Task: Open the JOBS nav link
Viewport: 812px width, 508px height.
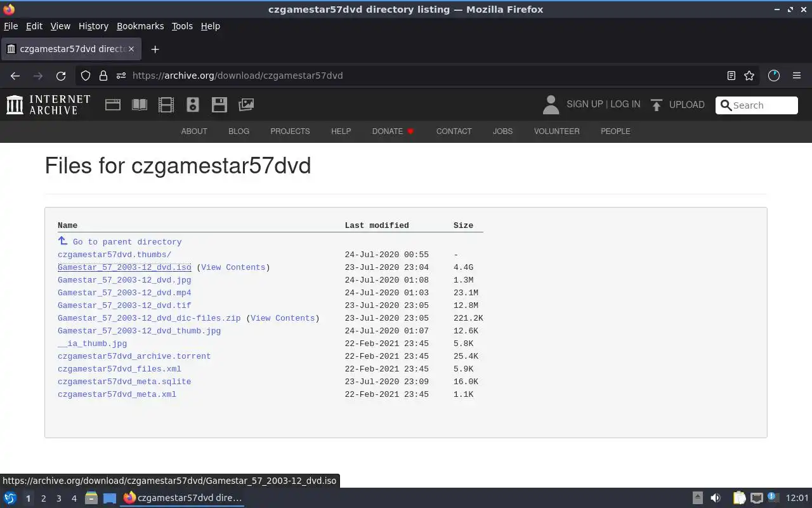Action: [502, 131]
